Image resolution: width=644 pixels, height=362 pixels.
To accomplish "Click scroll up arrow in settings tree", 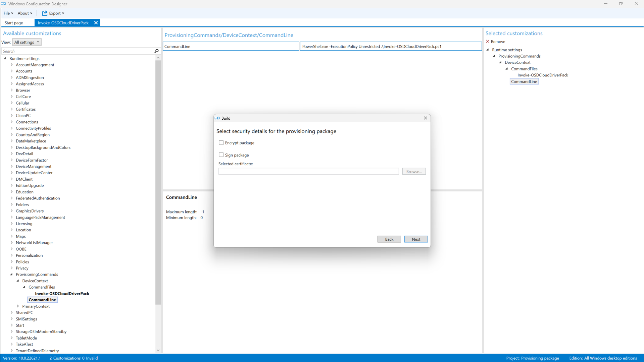I will tap(158, 58).
